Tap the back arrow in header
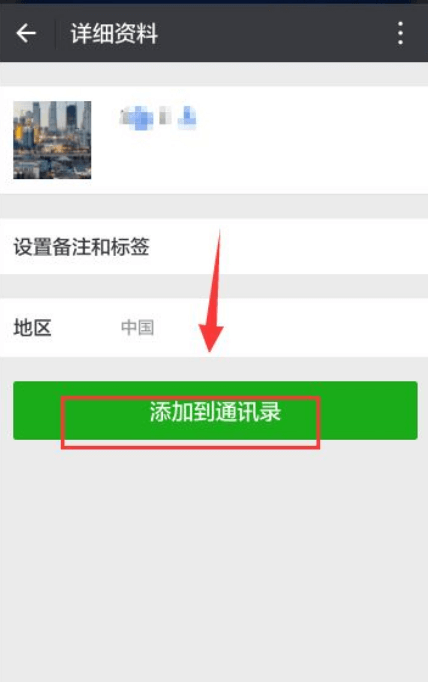The height and width of the screenshot is (682, 428). pos(26,33)
